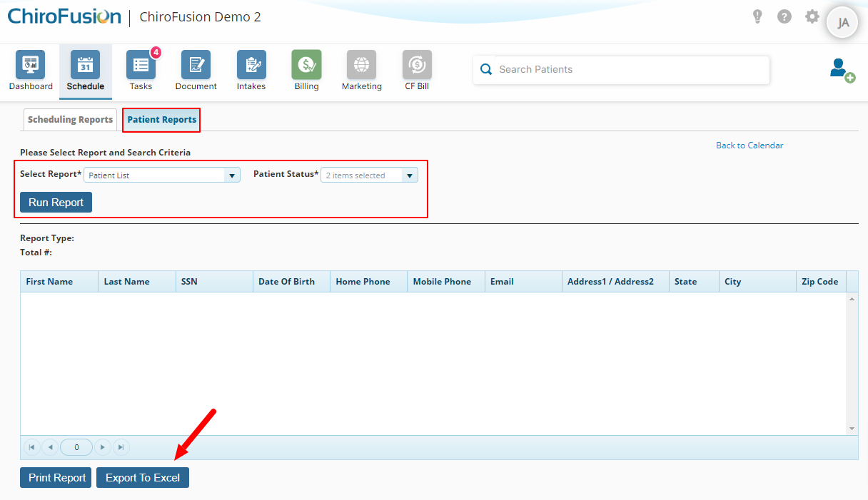
Task: Open the Billing module
Action: tap(306, 70)
